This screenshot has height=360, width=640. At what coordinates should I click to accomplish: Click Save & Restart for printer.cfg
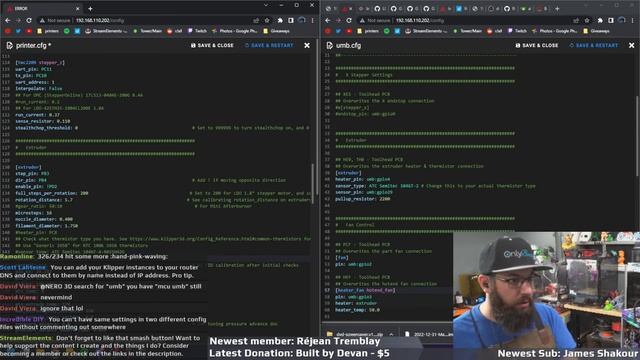(x=269, y=45)
